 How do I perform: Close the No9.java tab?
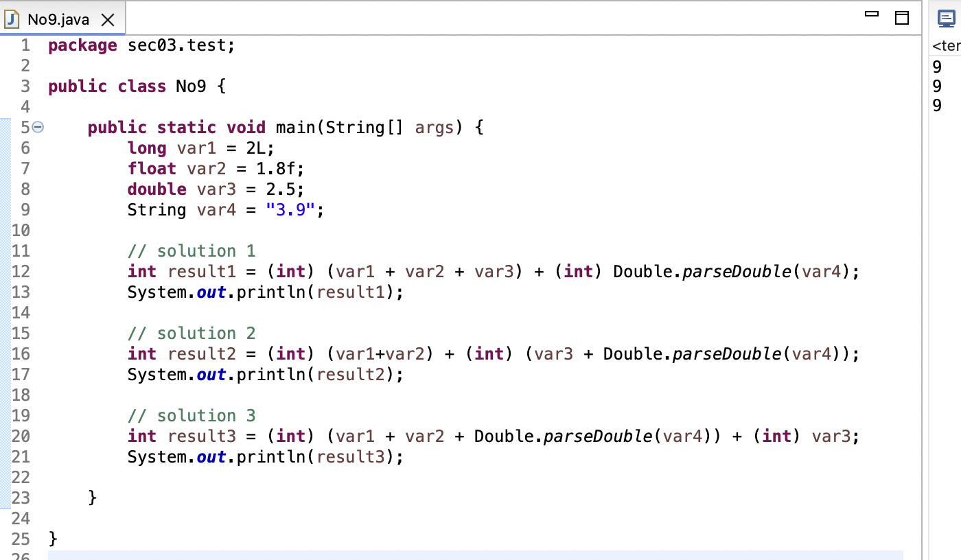point(107,20)
